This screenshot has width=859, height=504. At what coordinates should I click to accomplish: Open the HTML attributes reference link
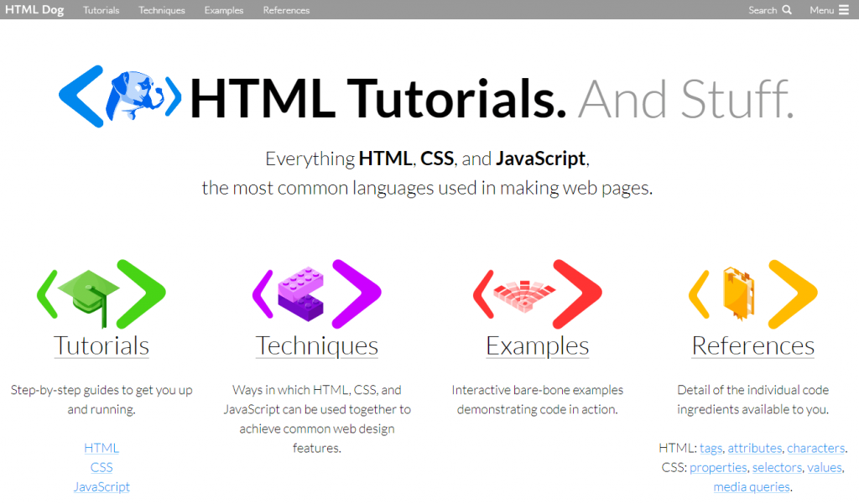(x=754, y=448)
